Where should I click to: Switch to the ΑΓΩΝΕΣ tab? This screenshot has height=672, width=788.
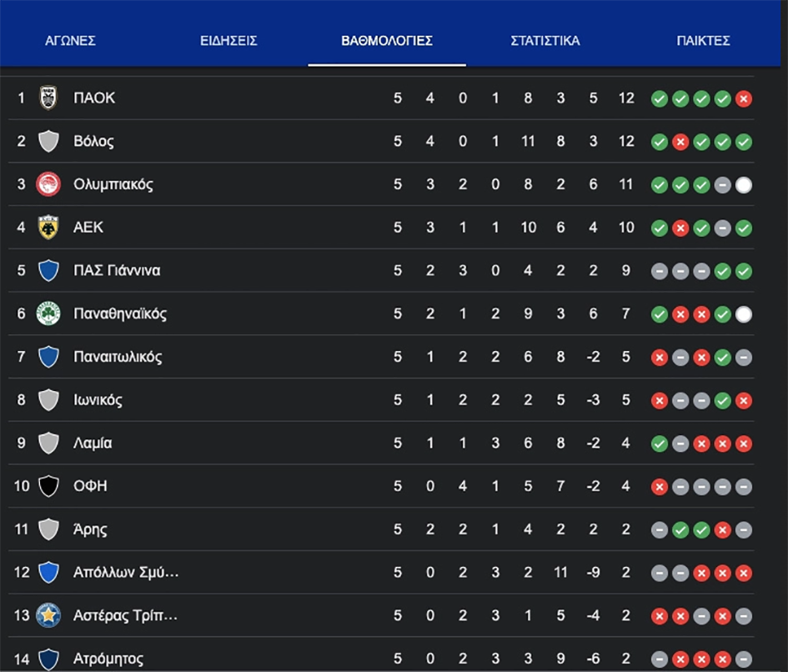[70, 41]
